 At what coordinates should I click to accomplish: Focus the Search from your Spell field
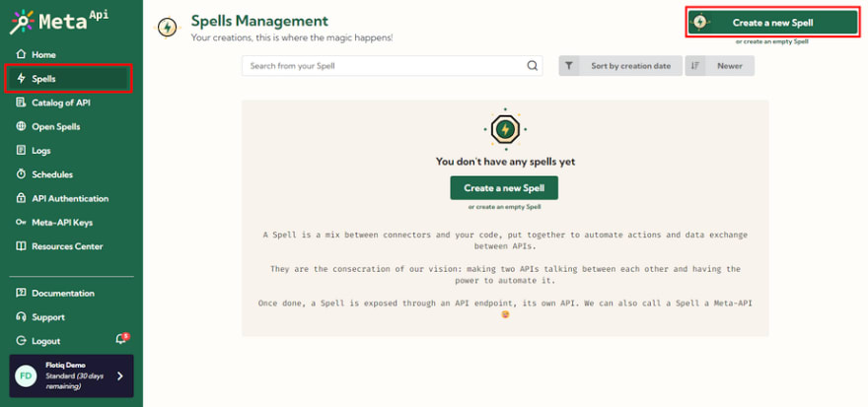point(392,66)
